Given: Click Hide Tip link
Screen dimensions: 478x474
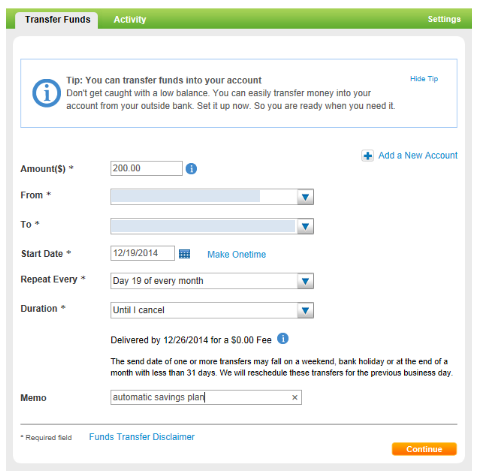Looking at the screenshot, I should tap(424, 79).
